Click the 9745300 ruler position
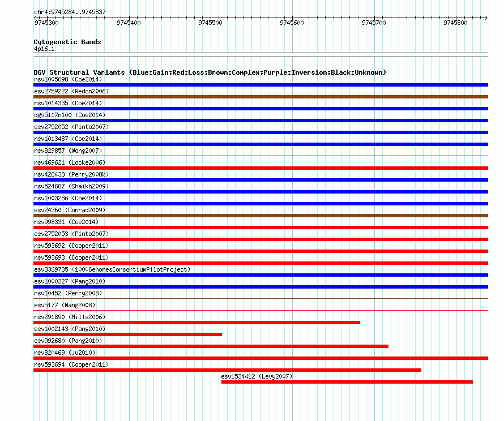This screenshot has width=504, height=421. tap(46, 23)
